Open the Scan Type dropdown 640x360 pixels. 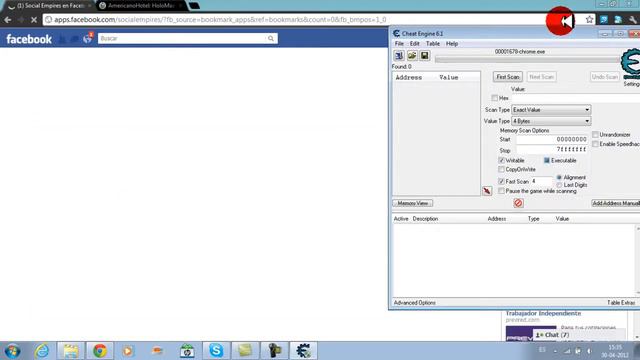click(x=551, y=110)
